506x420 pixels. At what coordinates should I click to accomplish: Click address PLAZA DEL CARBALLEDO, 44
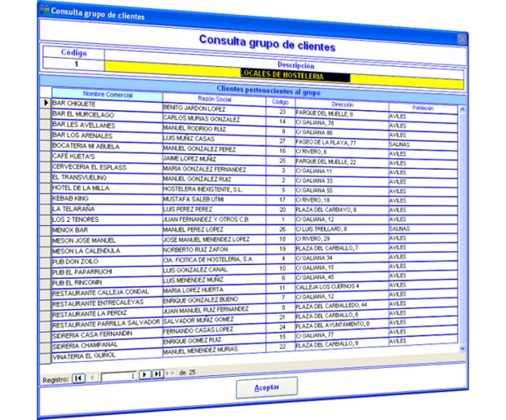331,306
